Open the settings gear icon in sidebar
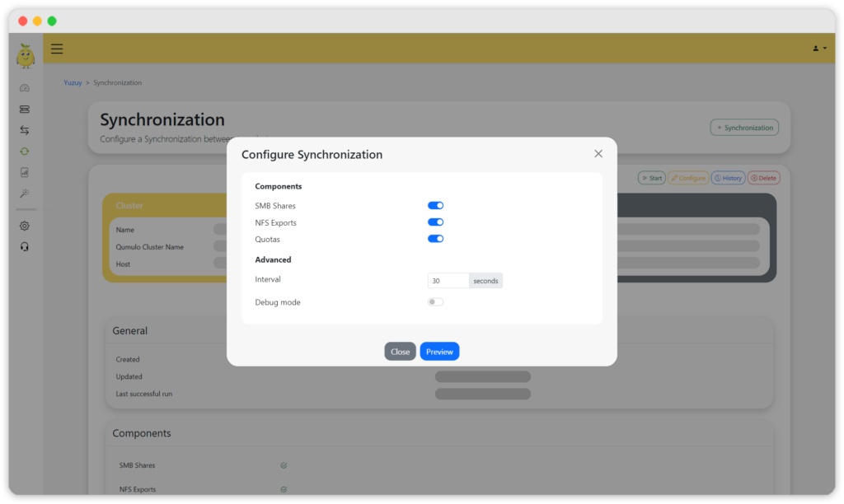 pyautogui.click(x=25, y=226)
